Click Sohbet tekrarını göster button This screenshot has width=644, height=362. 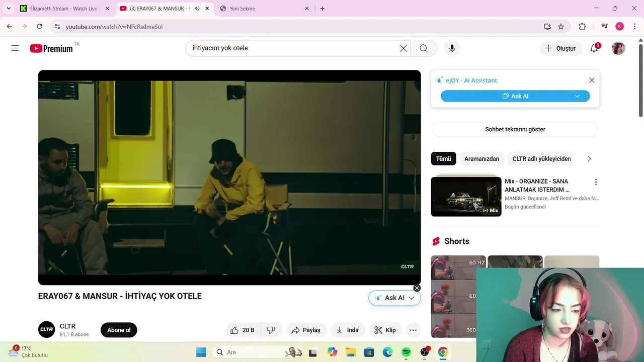click(515, 129)
